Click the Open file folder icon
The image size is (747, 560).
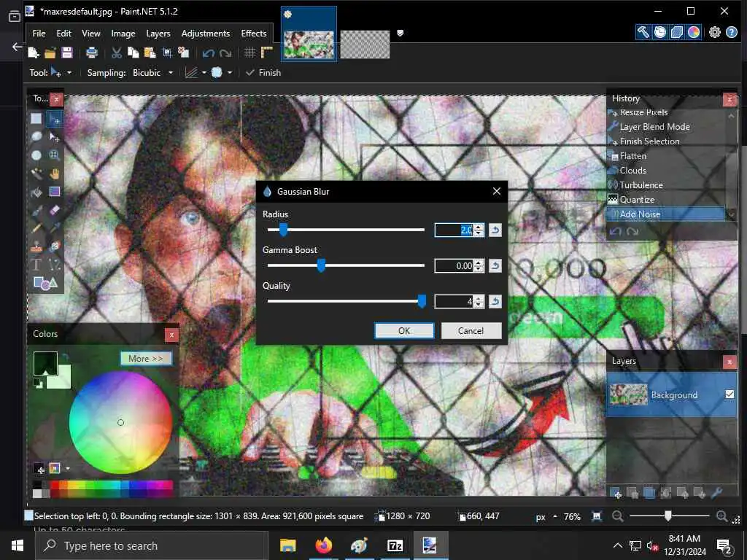[50, 52]
